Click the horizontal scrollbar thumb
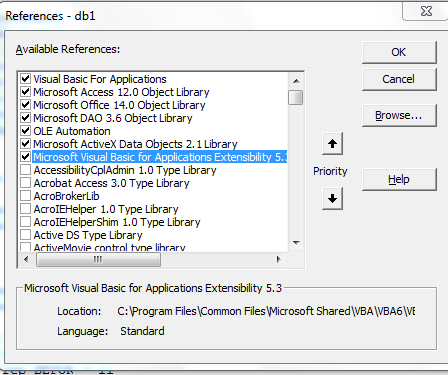This screenshot has height=375, width=448. click(98, 259)
